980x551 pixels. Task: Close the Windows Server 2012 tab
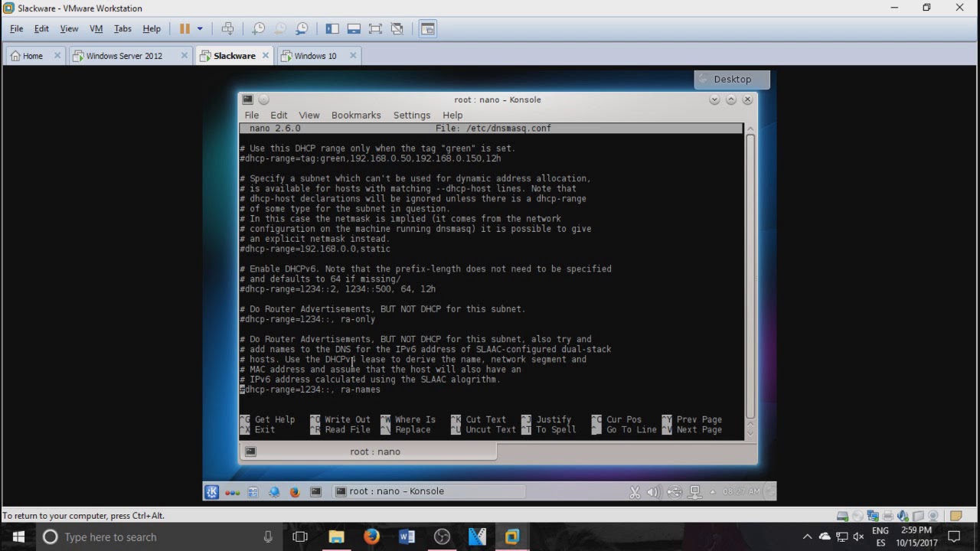pyautogui.click(x=185, y=56)
